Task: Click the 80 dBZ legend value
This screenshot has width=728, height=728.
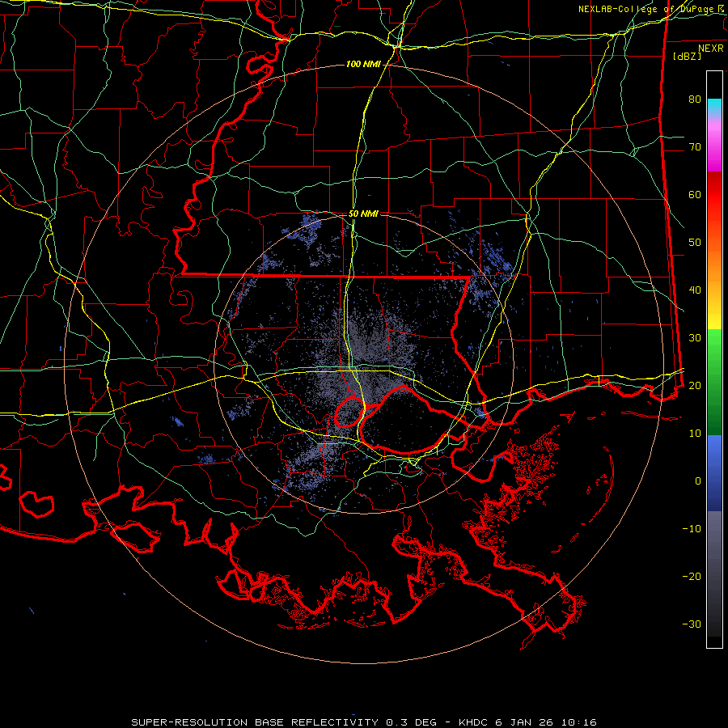Action: pyautogui.click(x=695, y=99)
